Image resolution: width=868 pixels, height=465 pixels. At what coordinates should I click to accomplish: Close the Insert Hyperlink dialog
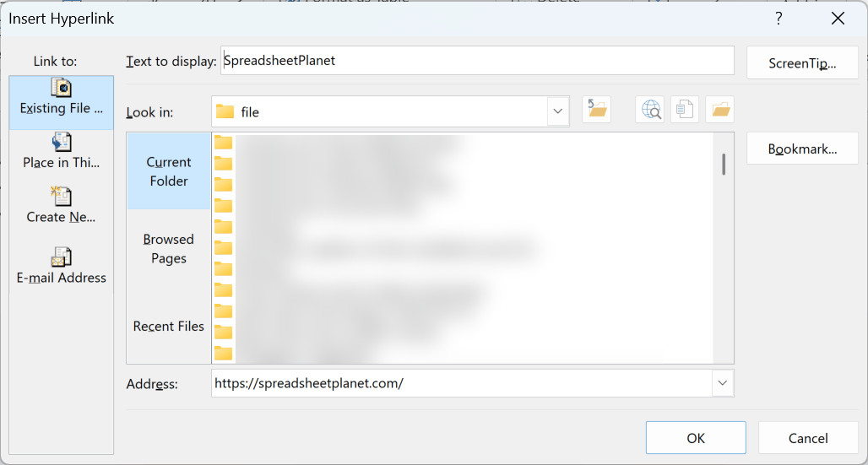[x=838, y=19]
